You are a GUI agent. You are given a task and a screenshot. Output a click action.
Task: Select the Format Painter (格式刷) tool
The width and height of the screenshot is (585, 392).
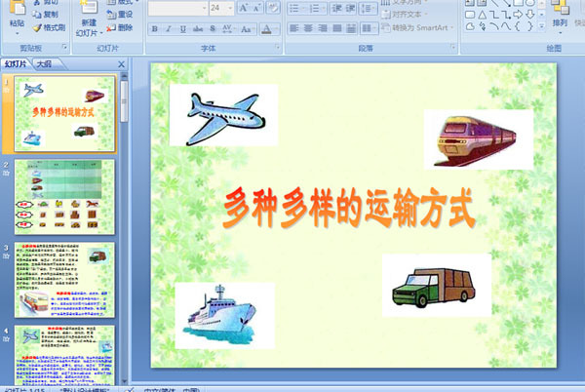tap(53, 28)
